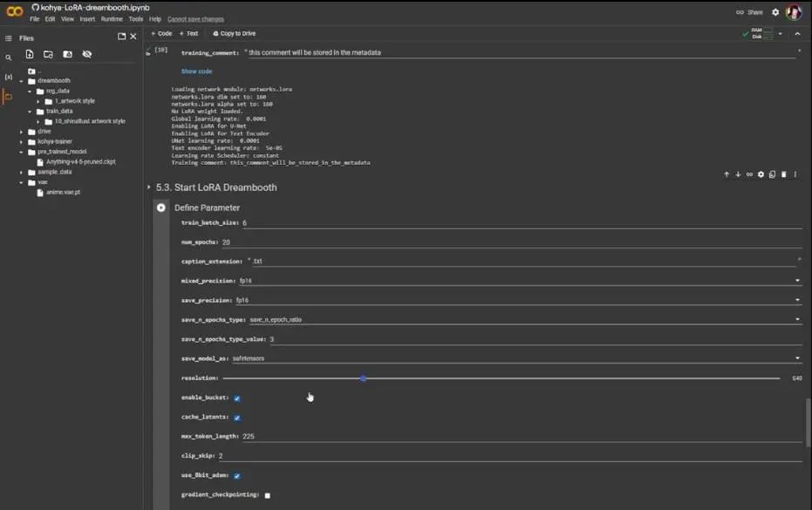
Task: Select the anime.vae.pt file
Action: [x=63, y=192]
